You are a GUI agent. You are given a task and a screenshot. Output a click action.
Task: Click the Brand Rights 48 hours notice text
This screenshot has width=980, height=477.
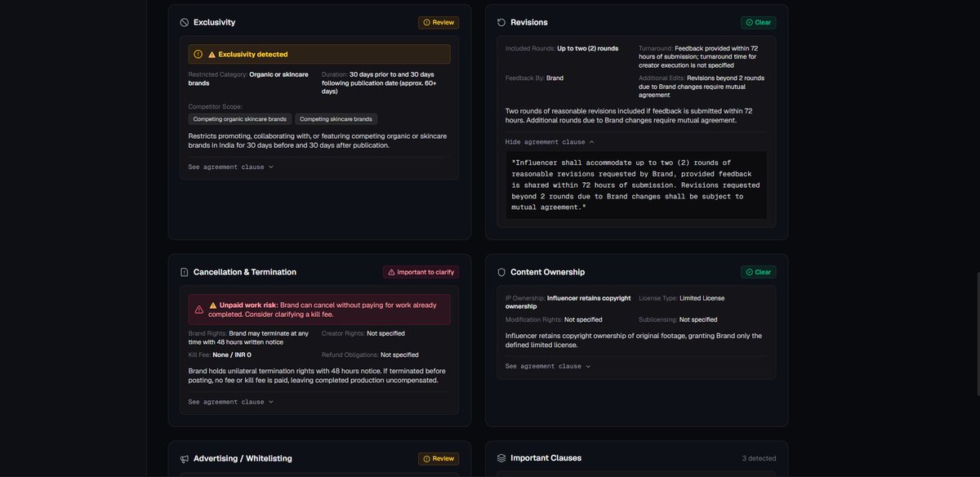click(247, 337)
